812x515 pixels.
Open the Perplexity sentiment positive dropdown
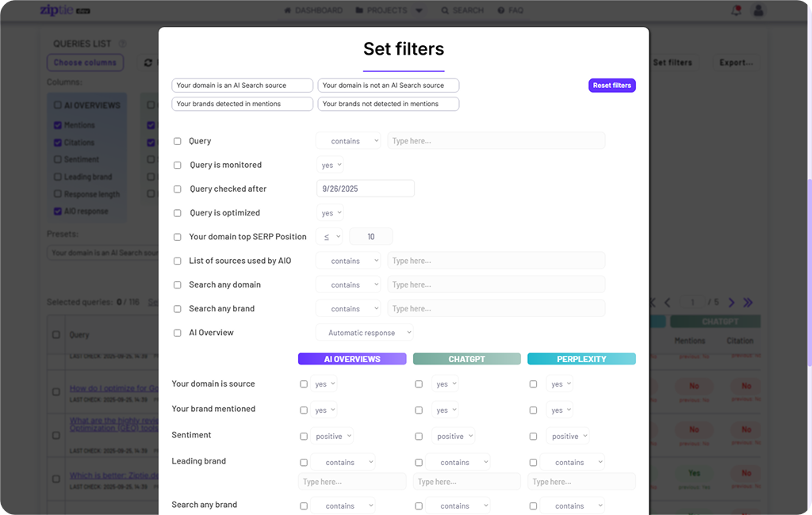567,437
